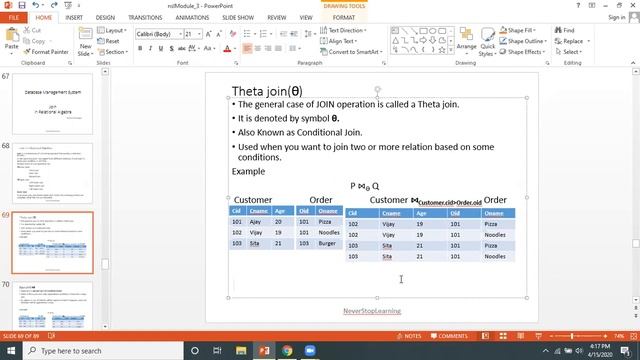
Task: Click the Windows Start button
Action: pos(11,351)
